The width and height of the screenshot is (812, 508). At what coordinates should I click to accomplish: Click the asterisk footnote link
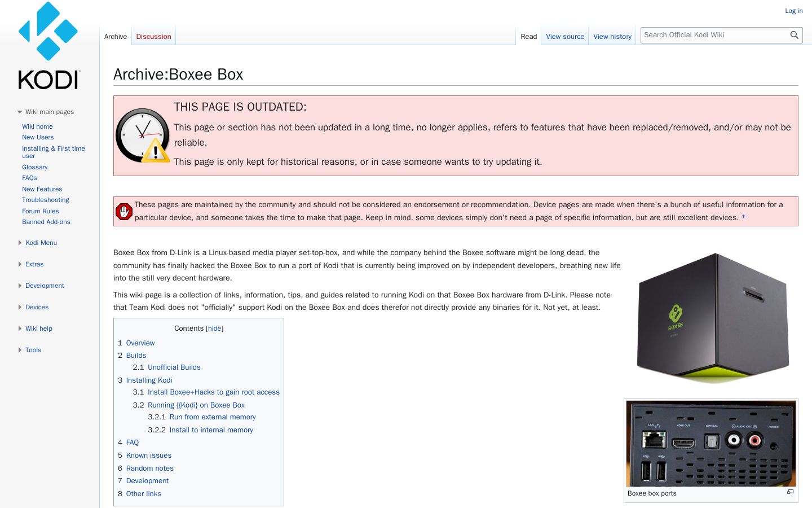click(743, 218)
